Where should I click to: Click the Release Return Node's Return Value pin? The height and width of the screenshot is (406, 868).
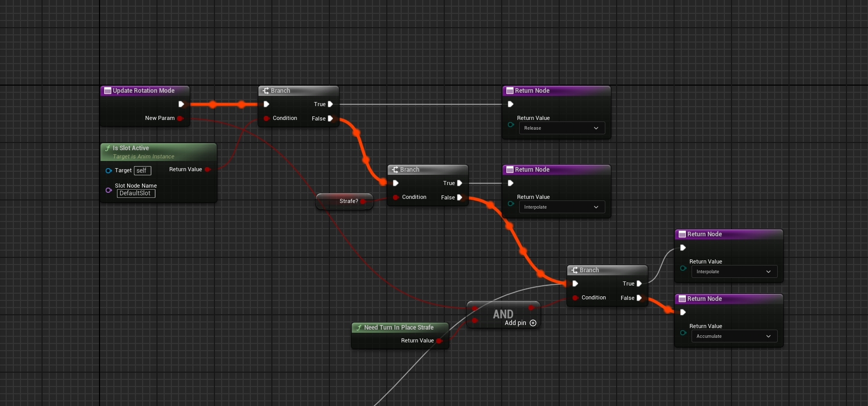coord(511,125)
